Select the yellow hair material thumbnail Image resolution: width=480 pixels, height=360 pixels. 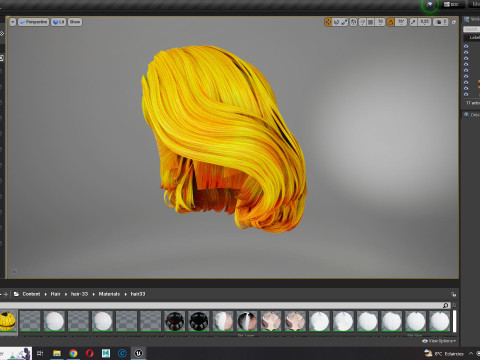(x=7, y=321)
